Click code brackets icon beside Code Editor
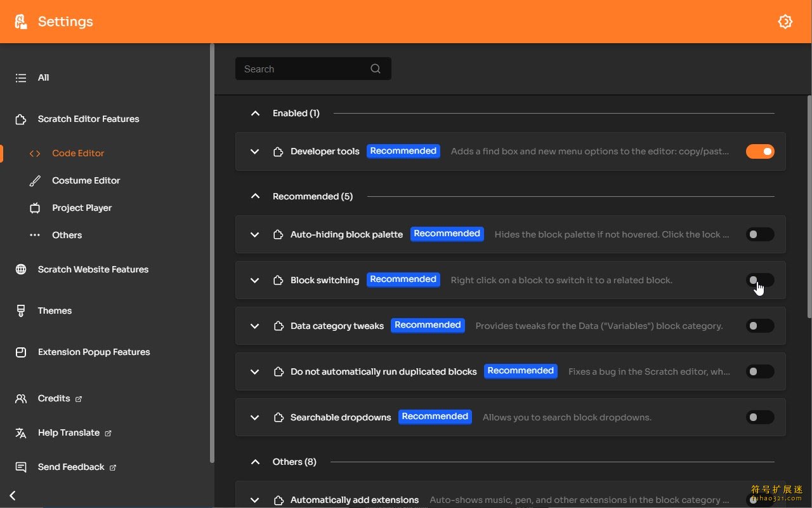This screenshot has height=508, width=812. point(35,154)
